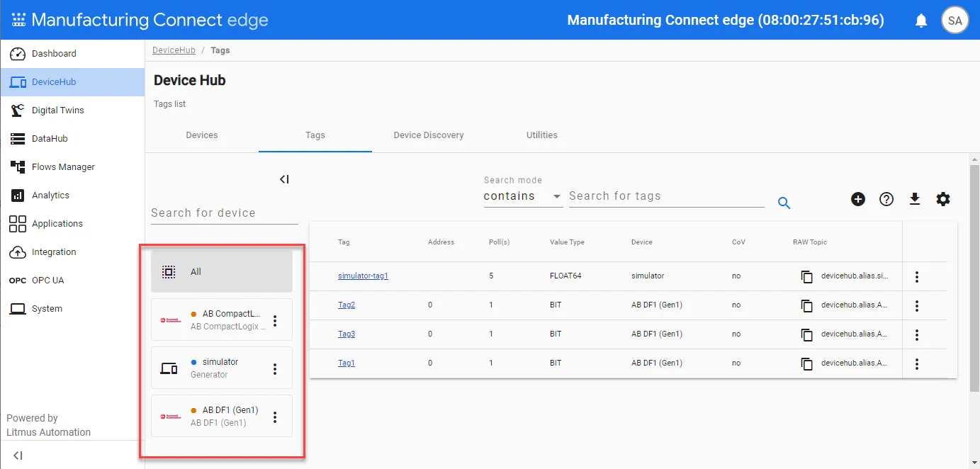Open options menu for AB DF1 device
The image size is (980, 469).
point(276,417)
